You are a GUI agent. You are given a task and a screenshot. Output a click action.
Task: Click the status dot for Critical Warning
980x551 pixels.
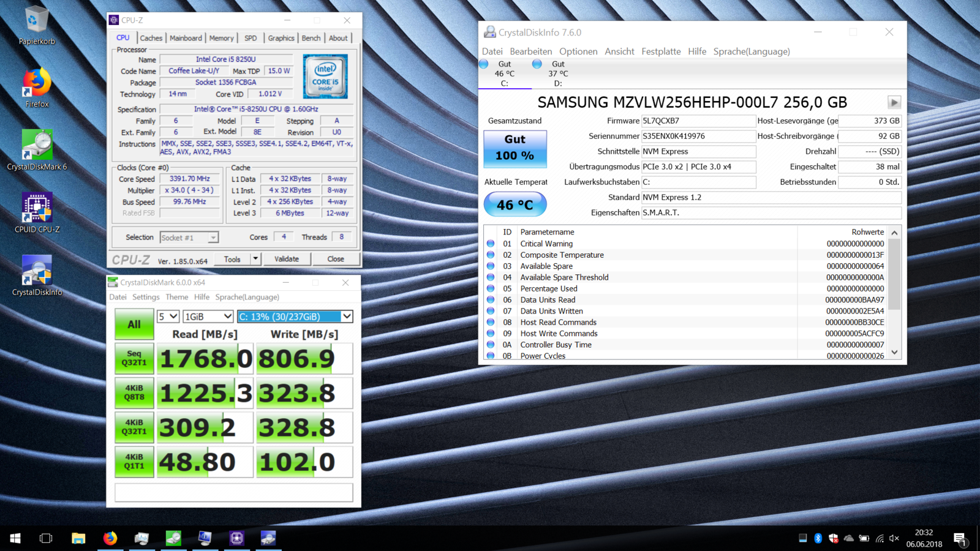pyautogui.click(x=491, y=244)
